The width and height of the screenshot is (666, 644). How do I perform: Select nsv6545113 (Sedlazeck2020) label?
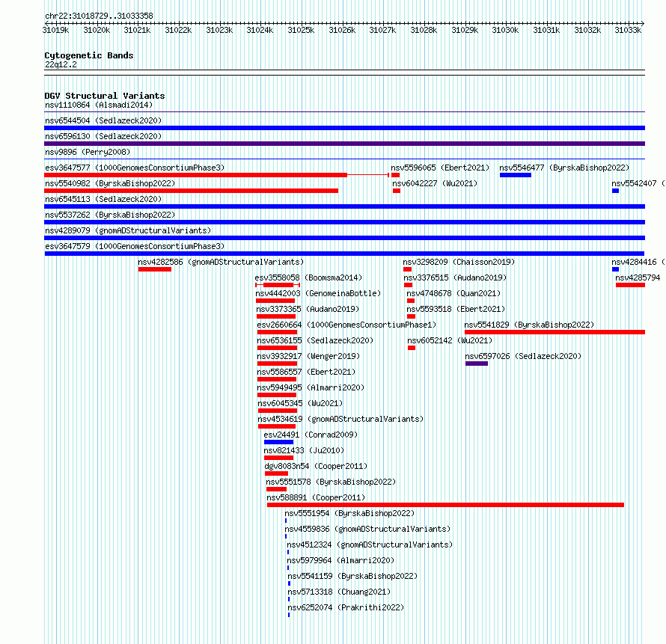point(103,199)
